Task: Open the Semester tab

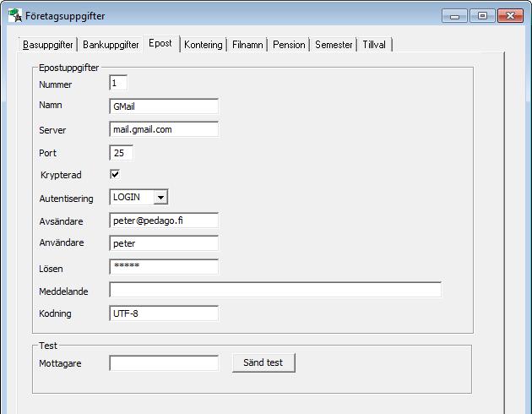Action: pyautogui.click(x=334, y=45)
